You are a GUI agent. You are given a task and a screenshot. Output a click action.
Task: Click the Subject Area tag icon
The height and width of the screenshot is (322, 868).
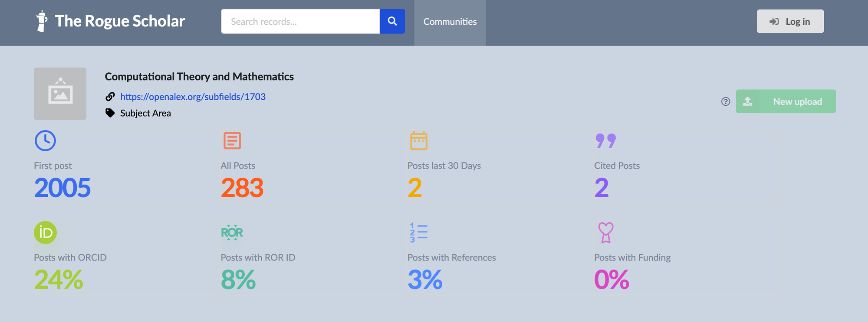click(110, 113)
